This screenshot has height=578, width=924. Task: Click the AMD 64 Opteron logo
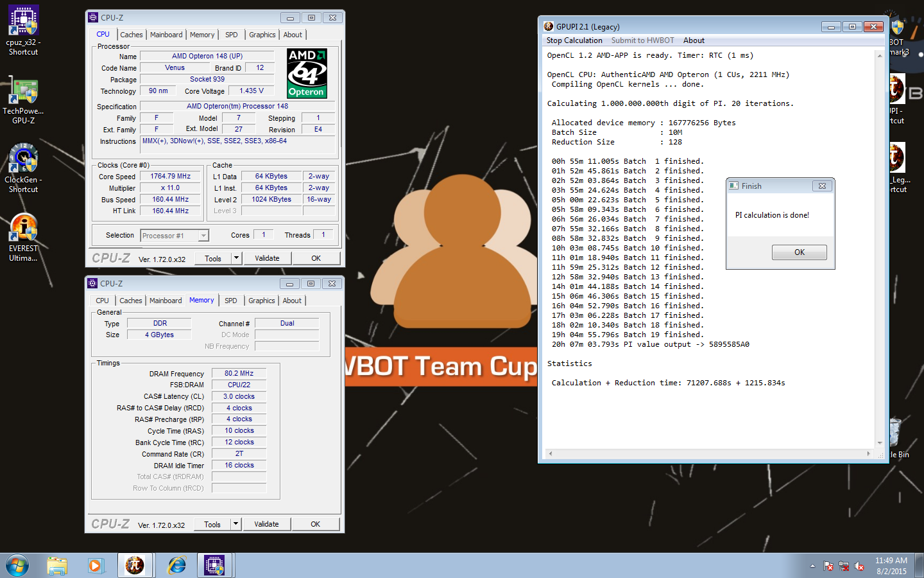307,73
